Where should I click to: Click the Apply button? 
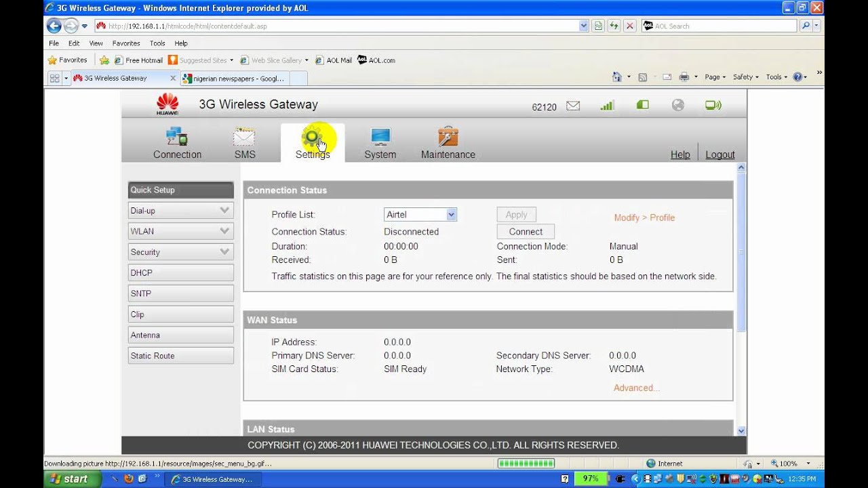coord(516,215)
